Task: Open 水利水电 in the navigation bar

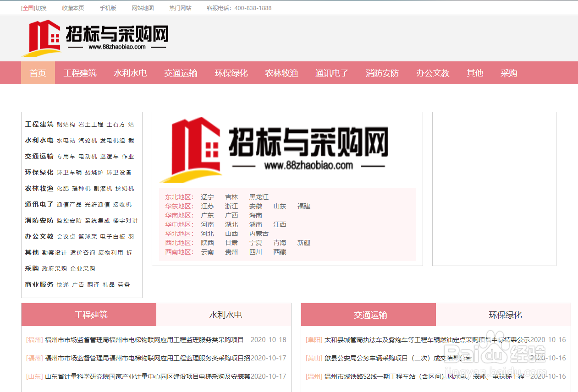Action: [130, 73]
